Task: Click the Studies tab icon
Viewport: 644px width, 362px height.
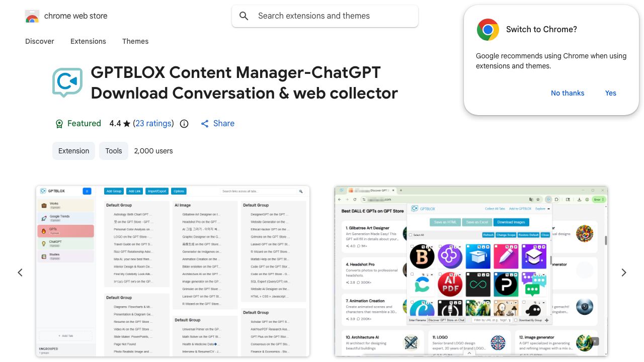Action: pos(44,256)
